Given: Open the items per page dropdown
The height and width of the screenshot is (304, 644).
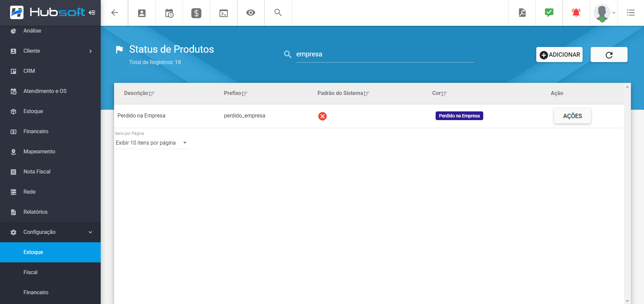Looking at the screenshot, I should pyautogui.click(x=152, y=143).
